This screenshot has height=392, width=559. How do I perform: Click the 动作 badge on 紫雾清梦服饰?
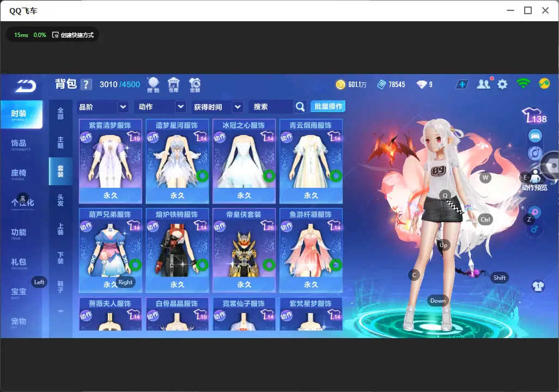pos(86,138)
